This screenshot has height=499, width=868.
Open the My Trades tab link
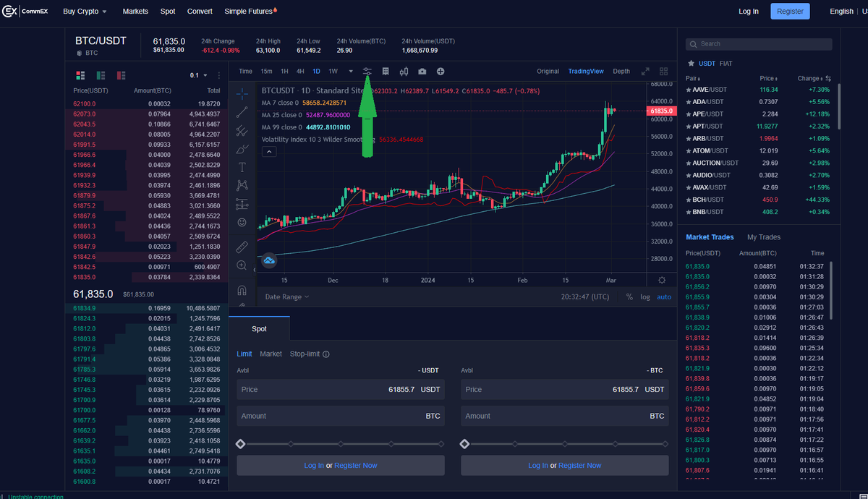[x=764, y=236]
